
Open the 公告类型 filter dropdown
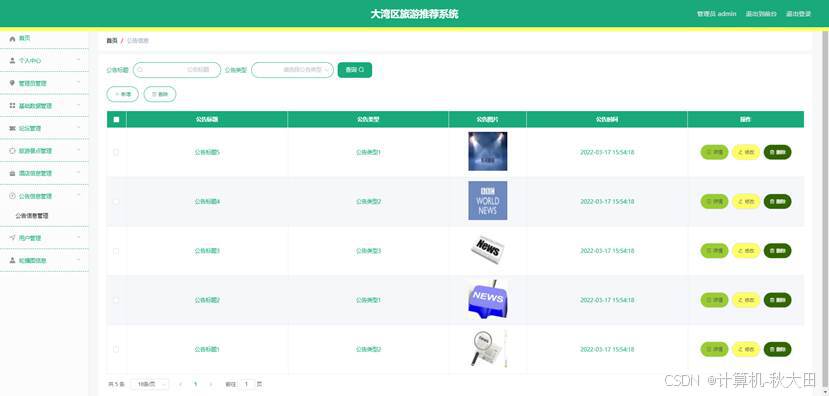click(292, 70)
